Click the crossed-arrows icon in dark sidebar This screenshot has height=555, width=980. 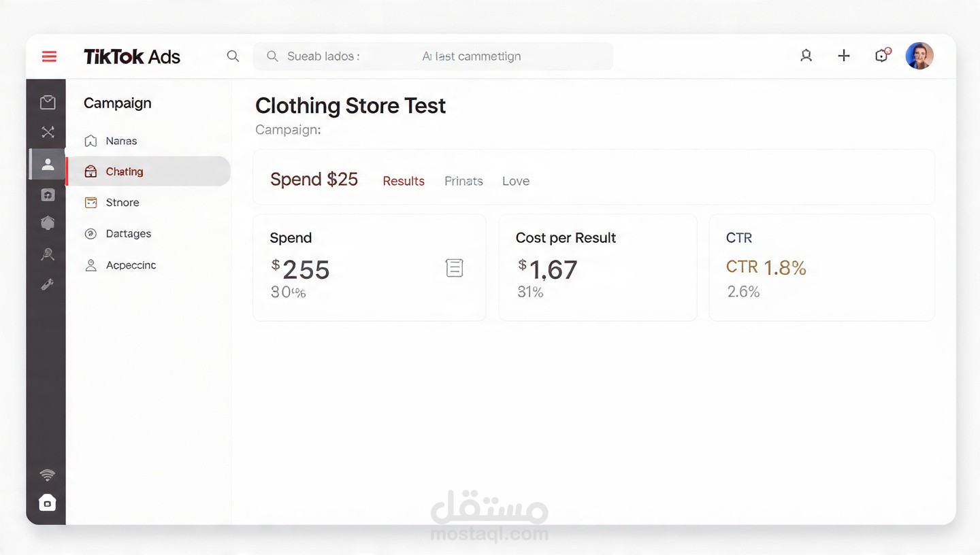48,132
